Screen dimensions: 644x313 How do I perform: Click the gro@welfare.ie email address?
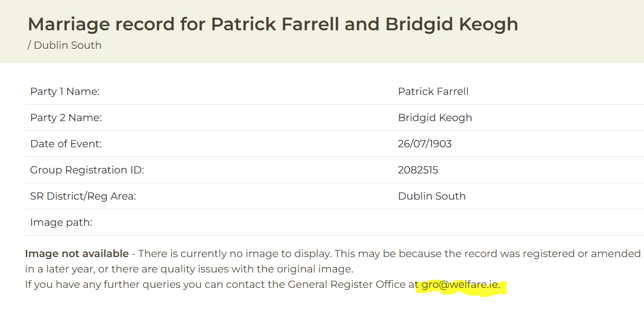459,284
